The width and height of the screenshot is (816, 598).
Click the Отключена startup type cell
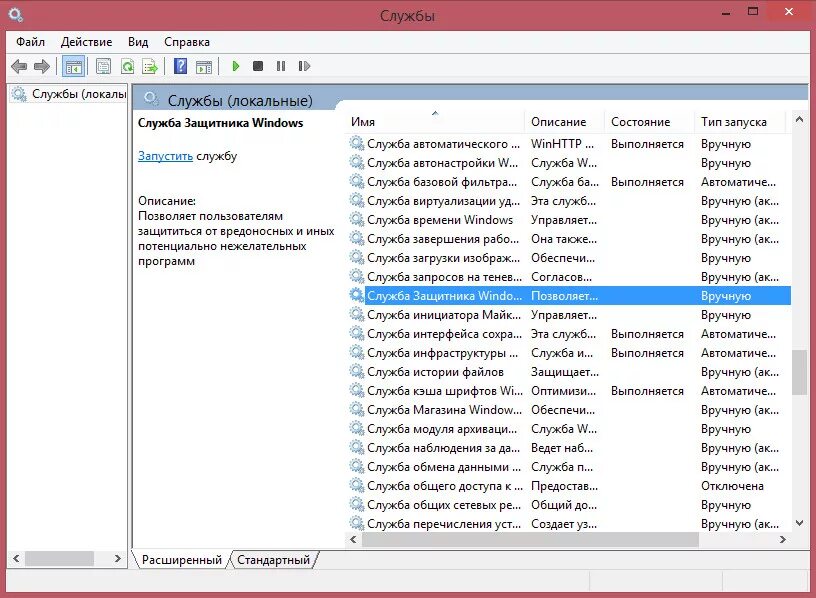[732, 486]
